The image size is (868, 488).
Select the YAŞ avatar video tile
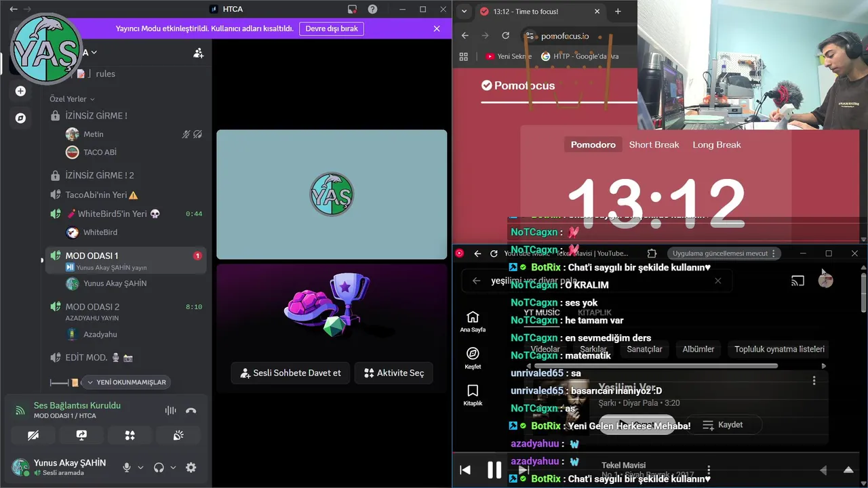click(x=332, y=195)
